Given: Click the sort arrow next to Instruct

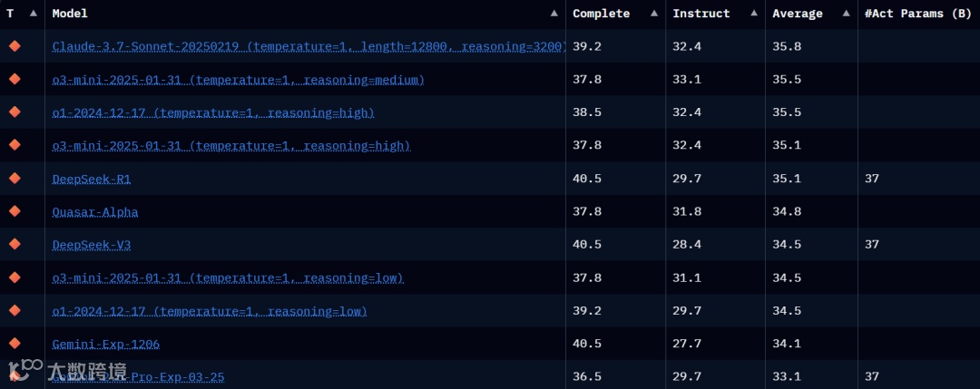Looking at the screenshot, I should point(754,13).
